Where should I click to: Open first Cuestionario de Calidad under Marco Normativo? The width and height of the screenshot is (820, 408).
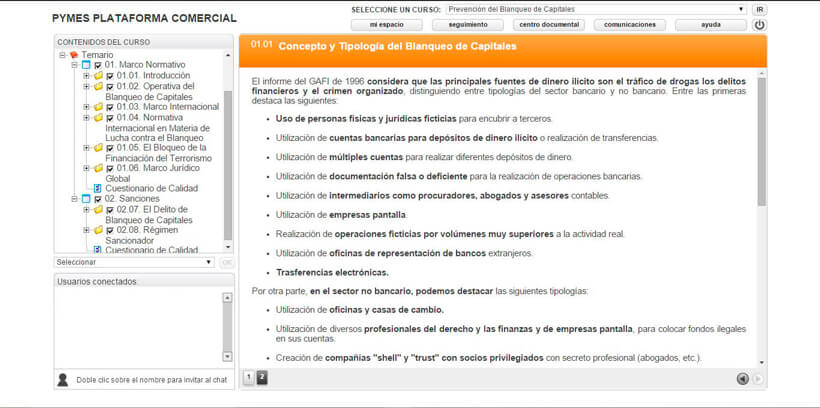tap(152, 188)
